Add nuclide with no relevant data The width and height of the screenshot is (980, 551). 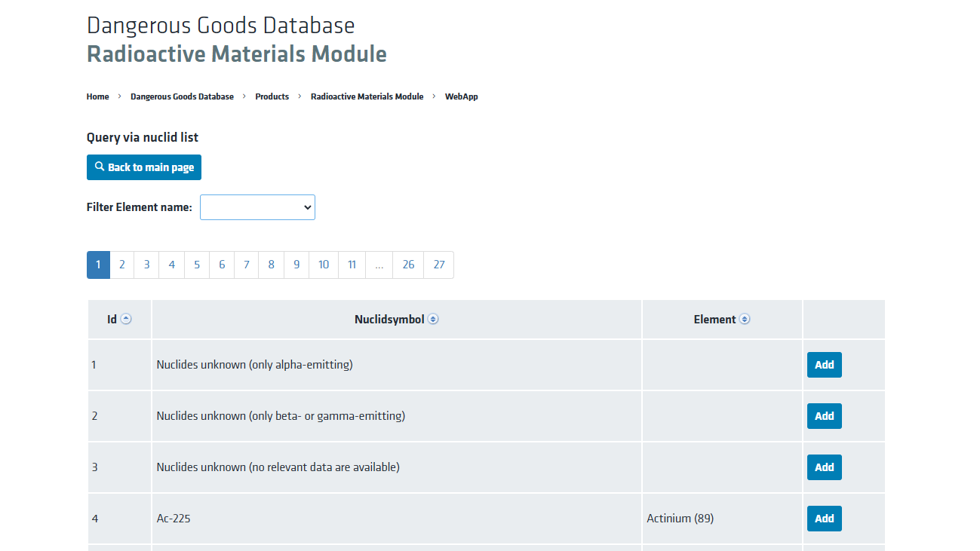click(825, 467)
